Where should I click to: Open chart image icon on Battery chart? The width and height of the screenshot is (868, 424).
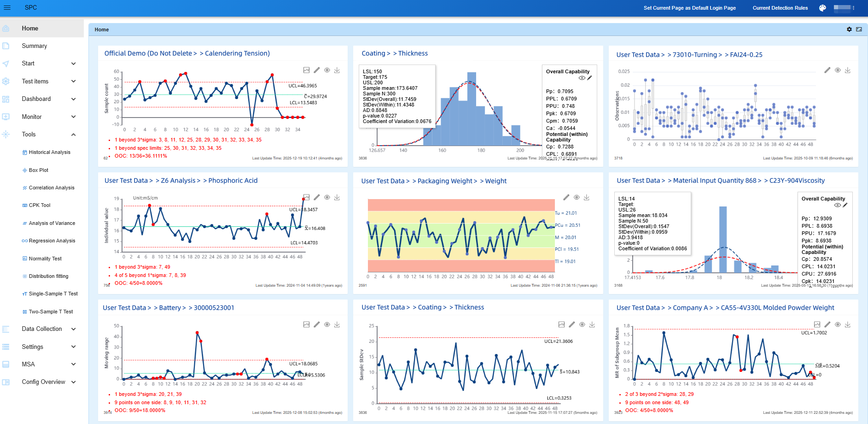point(307,324)
